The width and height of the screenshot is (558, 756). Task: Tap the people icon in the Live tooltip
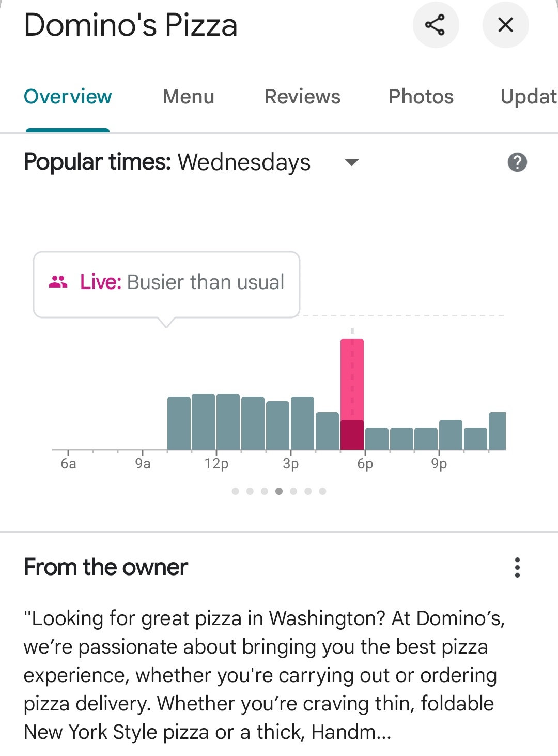[58, 282]
